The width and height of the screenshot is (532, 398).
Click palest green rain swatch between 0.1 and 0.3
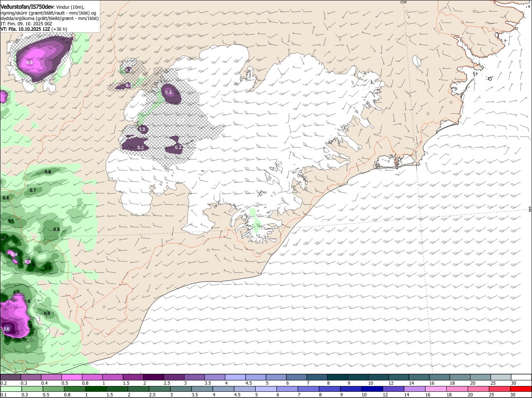tap(10, 389)
